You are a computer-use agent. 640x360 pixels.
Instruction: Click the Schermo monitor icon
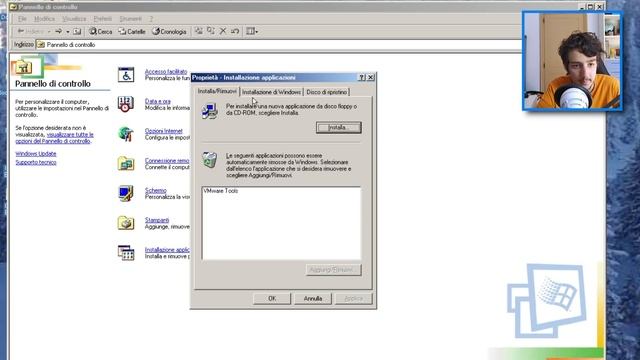coord(126,193)
